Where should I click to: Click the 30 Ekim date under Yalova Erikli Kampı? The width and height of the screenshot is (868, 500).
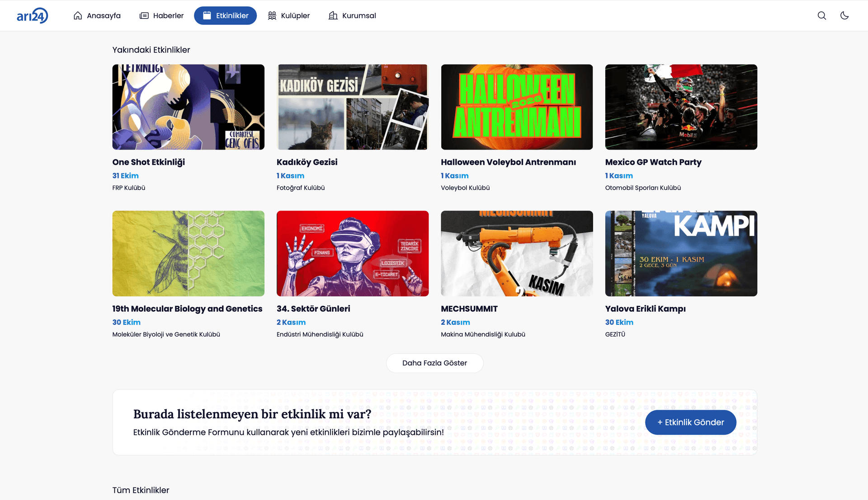[619, 322]
